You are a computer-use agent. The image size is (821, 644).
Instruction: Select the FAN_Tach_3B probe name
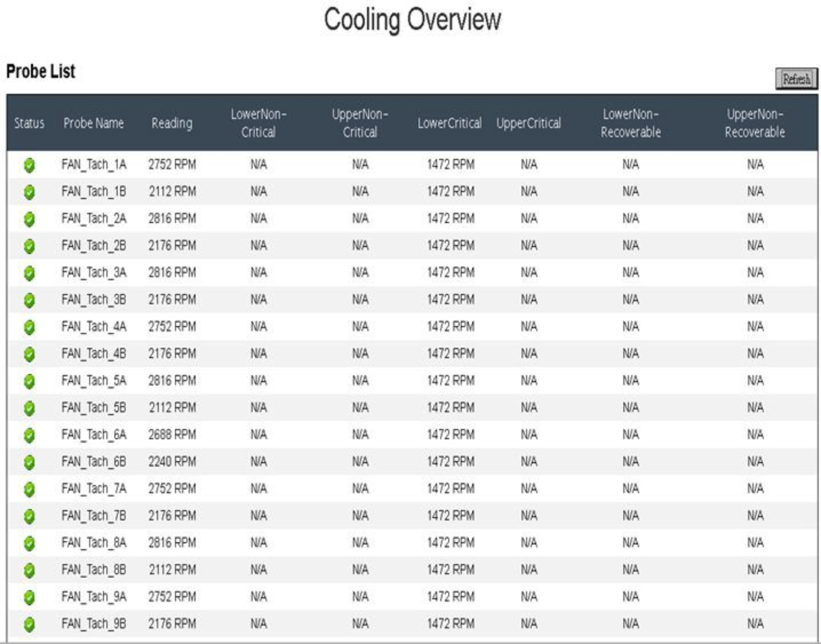pos(94,300)
